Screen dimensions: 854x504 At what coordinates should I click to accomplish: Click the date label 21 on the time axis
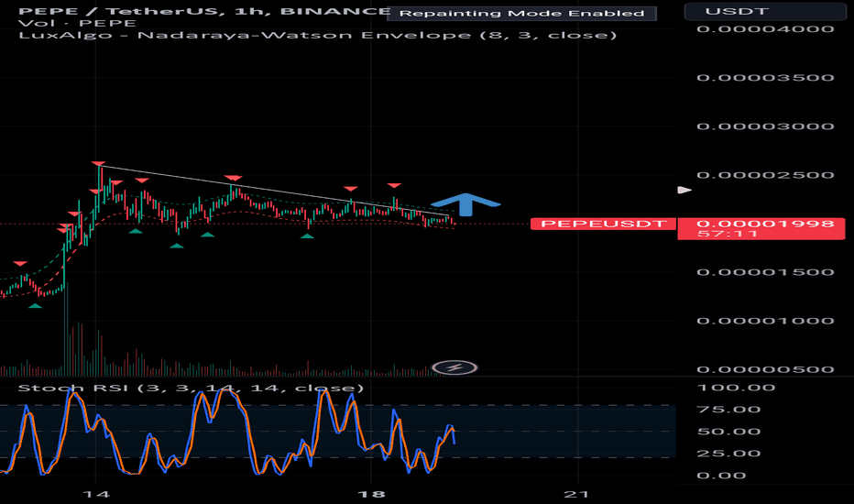pyautogui.click(x=576, y=494)
